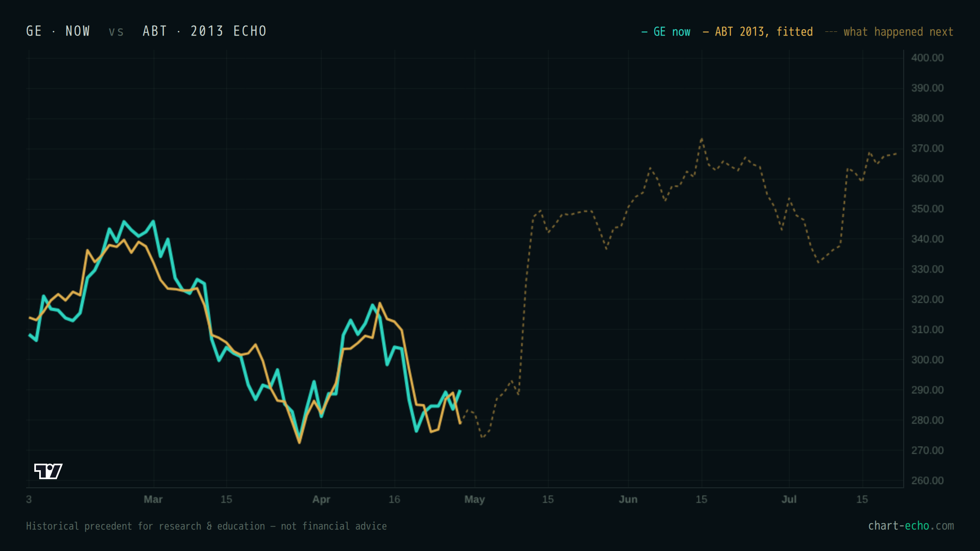
Task: Click the 340.00 price axis label
Action: point(927,239)
